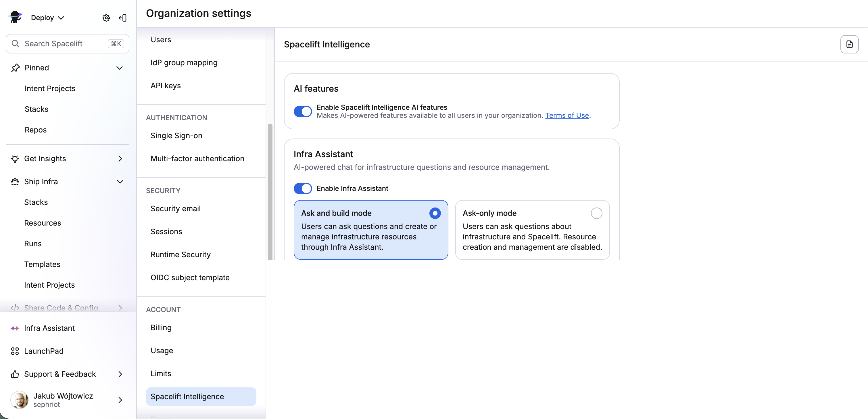Image resolution: width=868 pixels, height=419 pixels.
Task: Click the search magnifier icon
Action: [16, 43]
